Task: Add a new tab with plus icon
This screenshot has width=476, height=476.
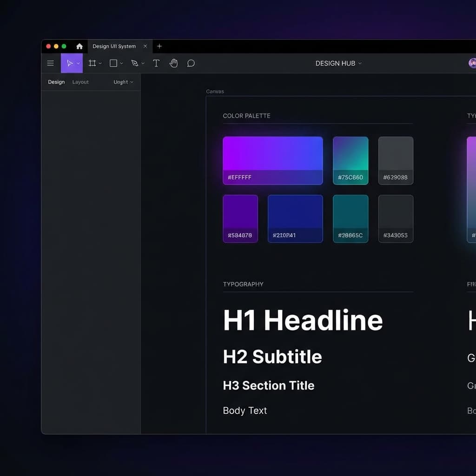Action: [159, 46]
